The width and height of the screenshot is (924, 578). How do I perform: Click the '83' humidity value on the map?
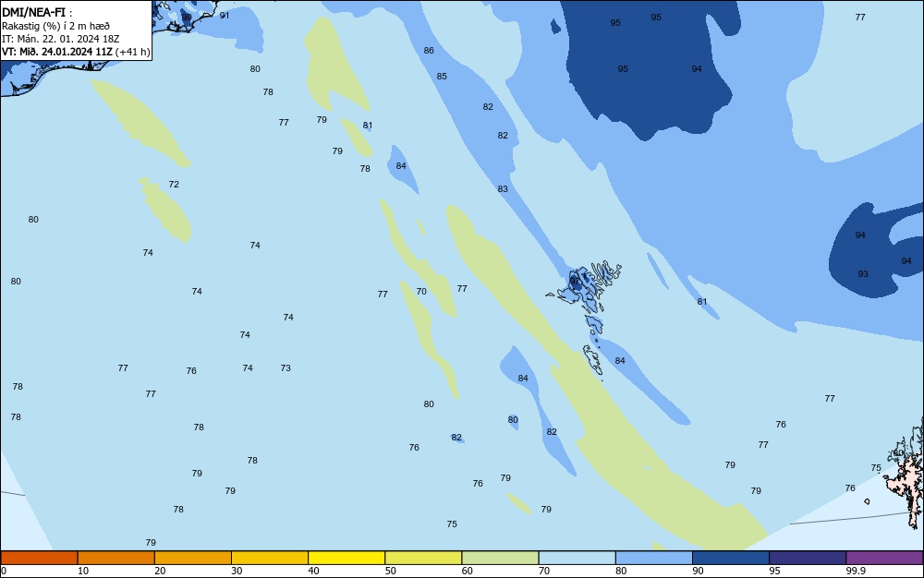[x=503, y=189]
